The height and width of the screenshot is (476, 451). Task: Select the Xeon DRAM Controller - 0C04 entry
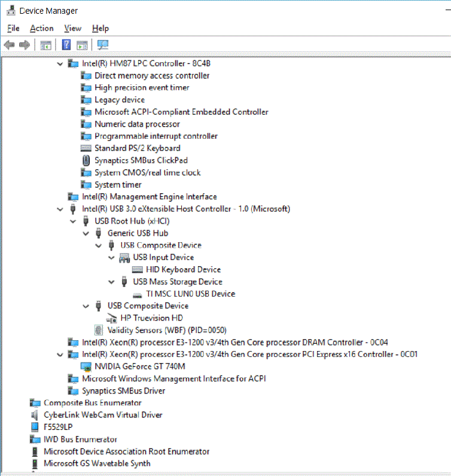coord(234,343)
